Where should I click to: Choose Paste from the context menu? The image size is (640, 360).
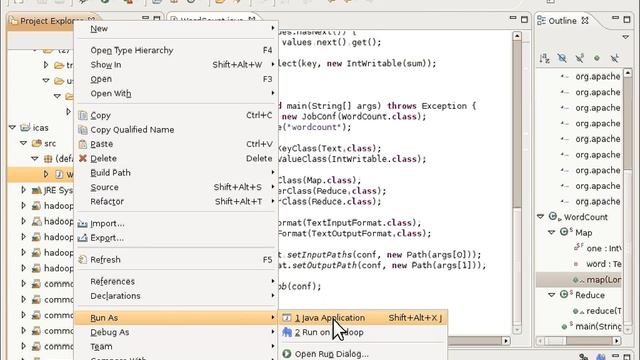click(102, 144)
